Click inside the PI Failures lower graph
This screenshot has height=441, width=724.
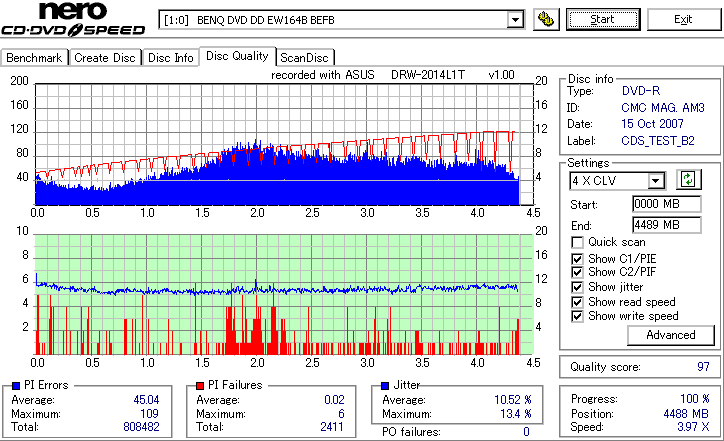284,294
